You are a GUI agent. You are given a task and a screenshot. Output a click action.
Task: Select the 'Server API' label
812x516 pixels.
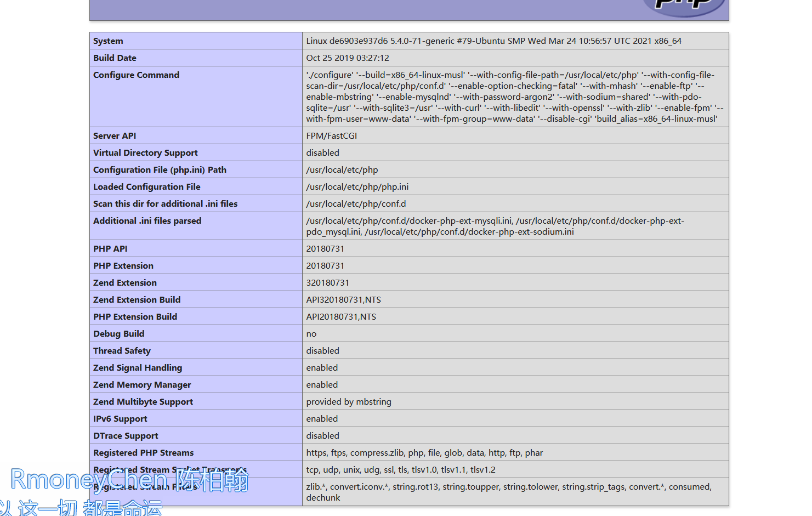115,136
